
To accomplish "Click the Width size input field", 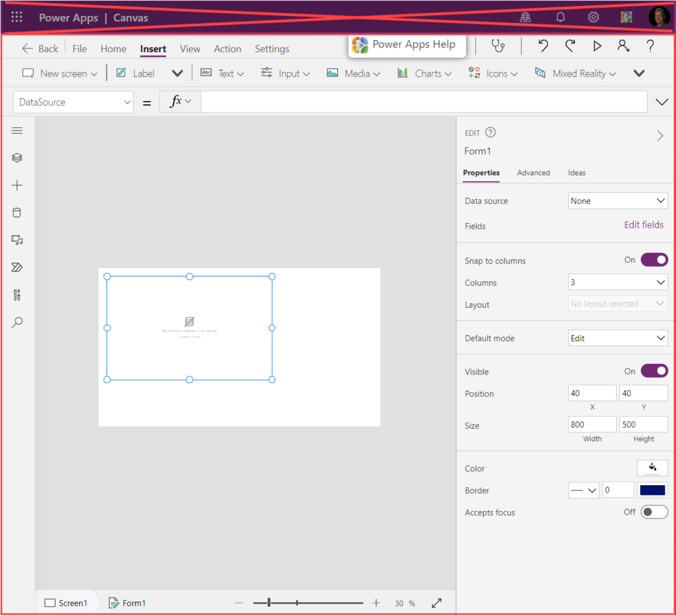I will pos(591,425).
